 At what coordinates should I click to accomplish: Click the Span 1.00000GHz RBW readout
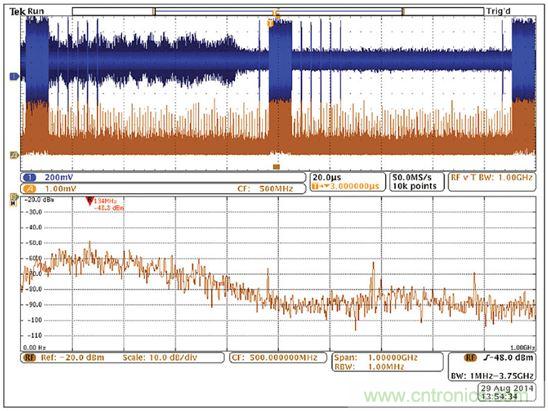coord(387,362)
